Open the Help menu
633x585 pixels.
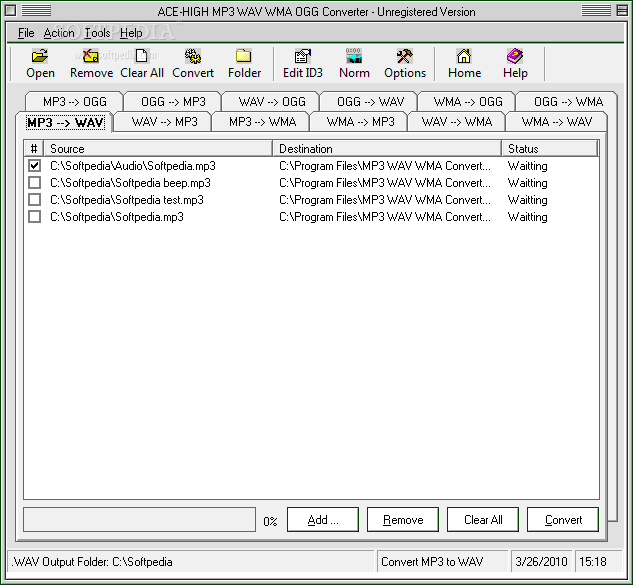[131, 33]
